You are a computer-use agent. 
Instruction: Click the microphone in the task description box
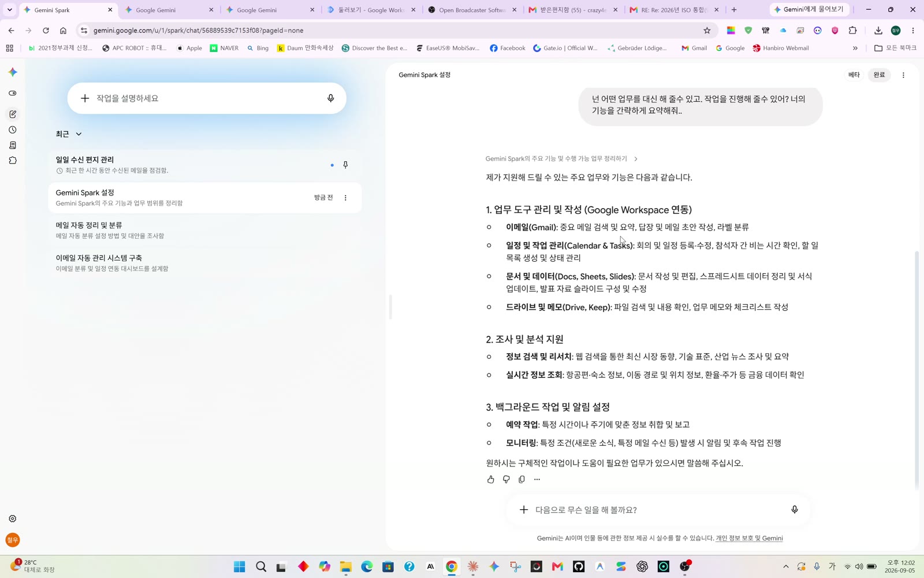(330, 98)
